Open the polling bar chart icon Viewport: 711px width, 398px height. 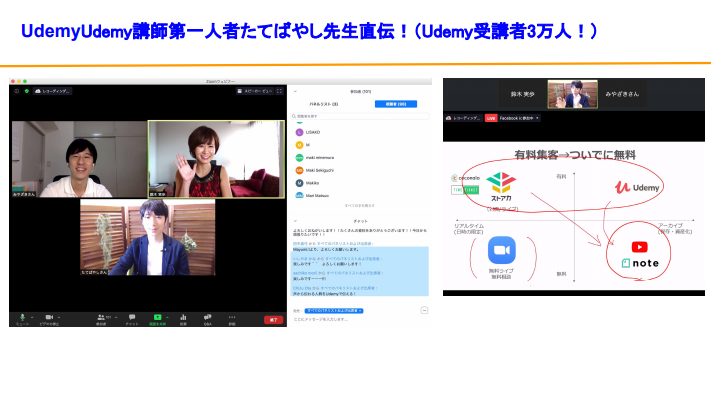click(183, 317)
